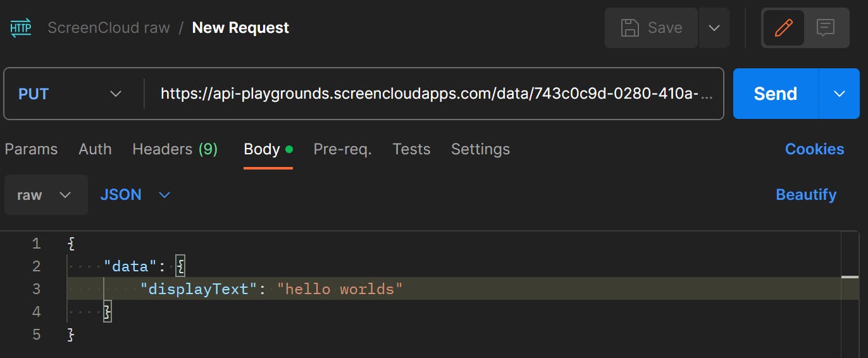Expand the Send options arrow

[x=840, y=94]
